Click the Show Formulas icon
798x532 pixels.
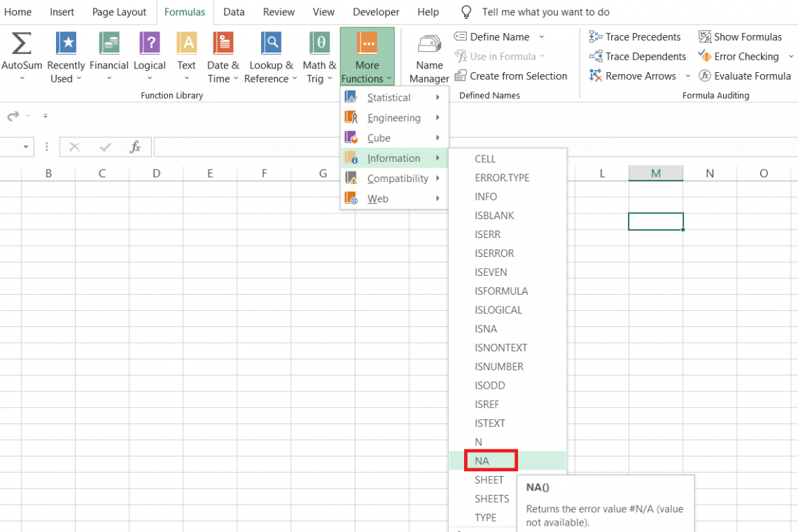[x=740, y=36]
